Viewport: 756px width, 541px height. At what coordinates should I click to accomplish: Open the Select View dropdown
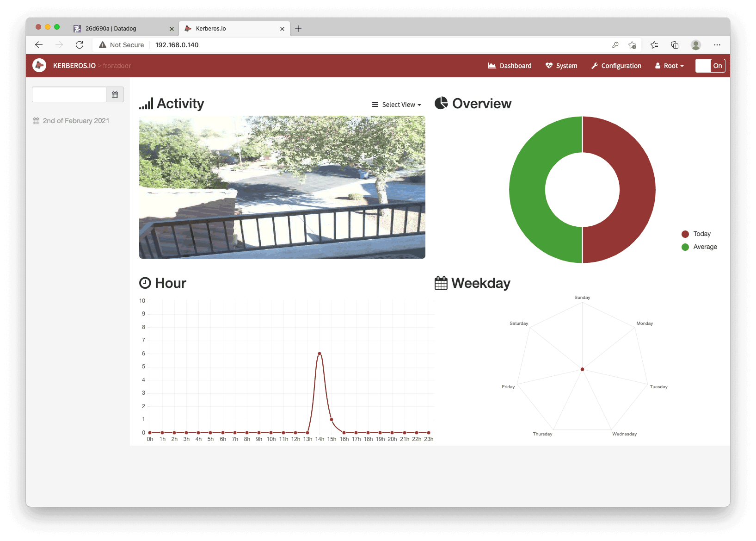coord(397,104)
